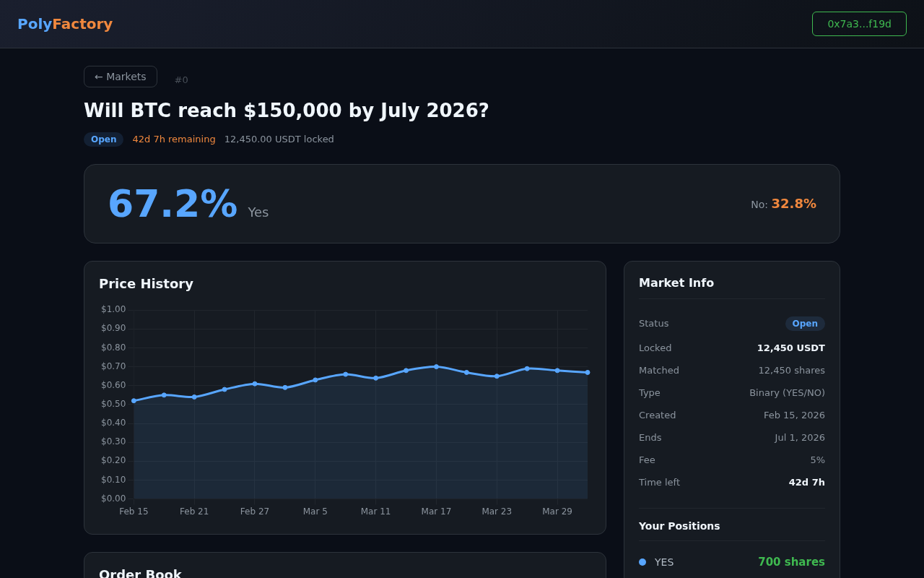The image size is (924, 578).
Task: Click the blue YES position dot
Action: (x=642, y=562)
